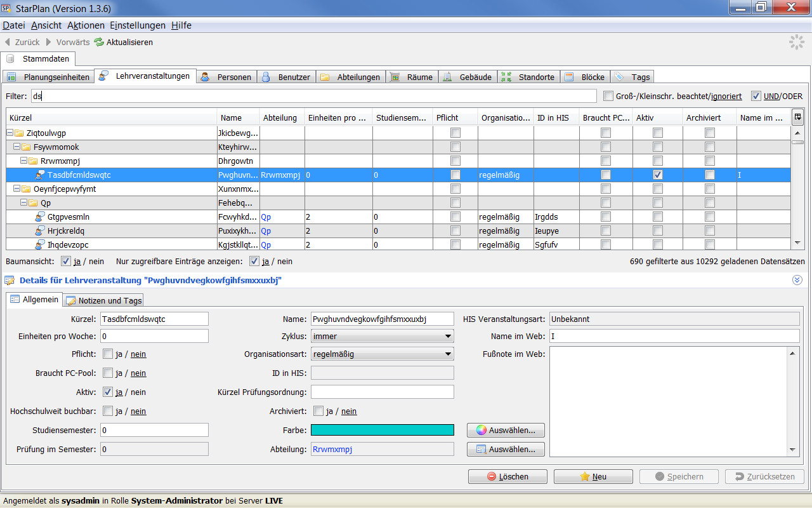Click the Kürzel Prüfungsordnung input field

point(383,392)
